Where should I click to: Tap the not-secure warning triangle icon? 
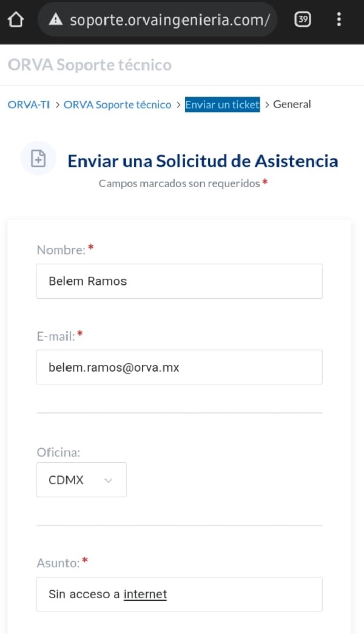56,20
